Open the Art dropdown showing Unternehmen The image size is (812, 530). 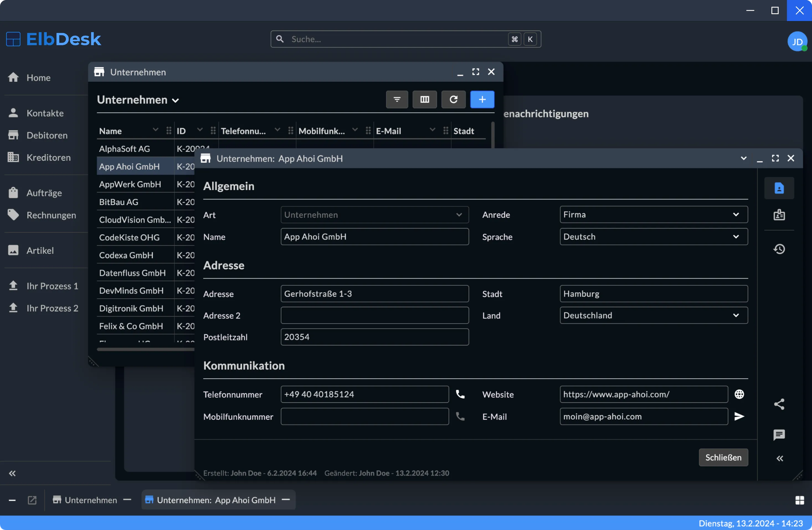459,215
